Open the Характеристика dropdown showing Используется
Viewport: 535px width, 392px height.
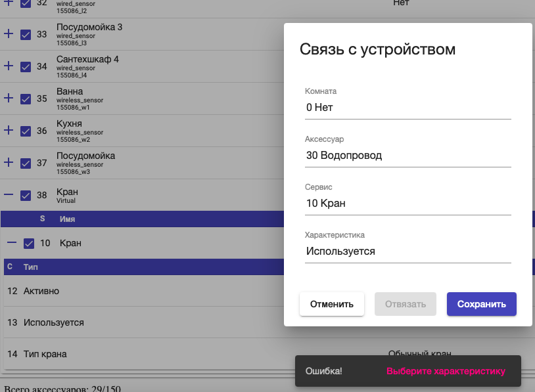tap(407, 251)
